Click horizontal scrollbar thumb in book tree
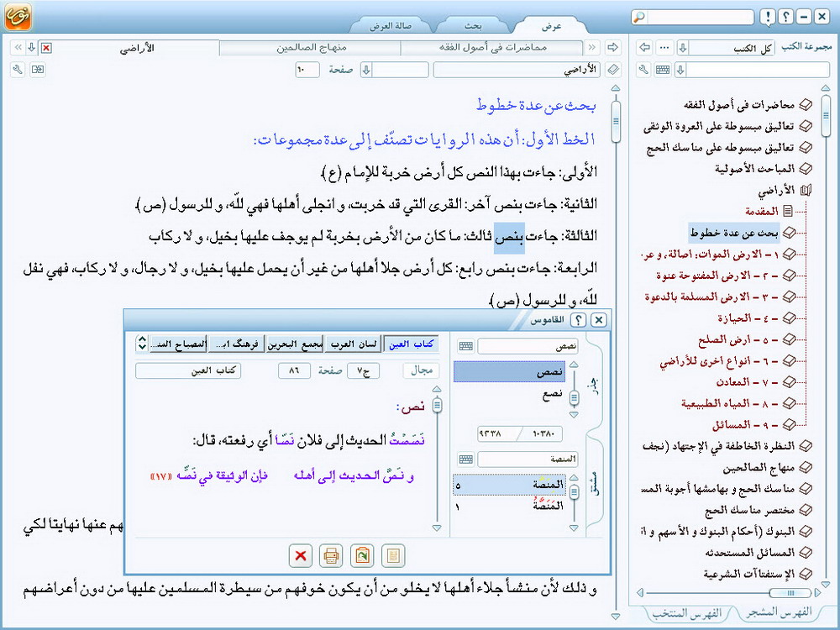 (790, 592)
